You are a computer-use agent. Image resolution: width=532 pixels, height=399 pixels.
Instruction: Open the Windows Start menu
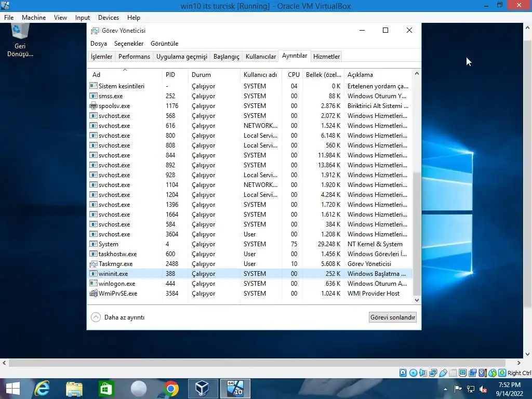(x=13, y=389)
